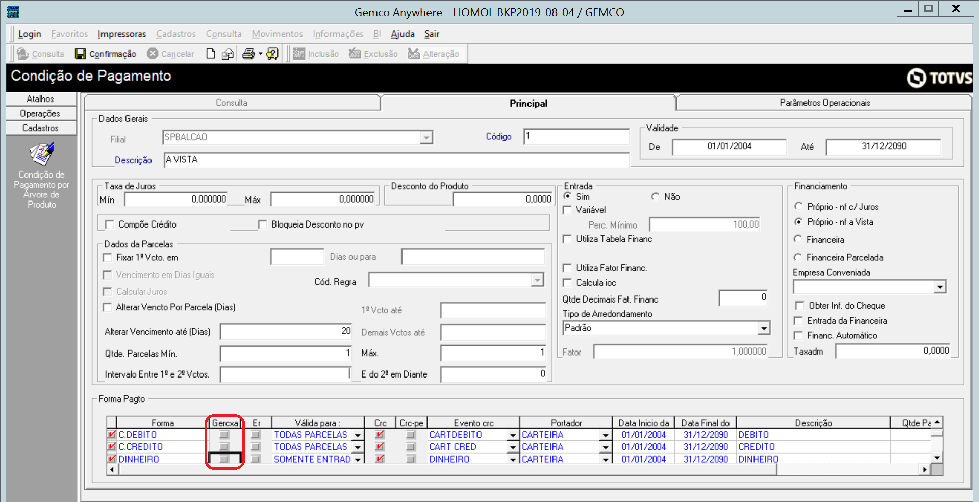980x502 pixels.
Task: Check Fixar 1º Vcto. em
Action: pyautogui.click(x=107, y=257)
